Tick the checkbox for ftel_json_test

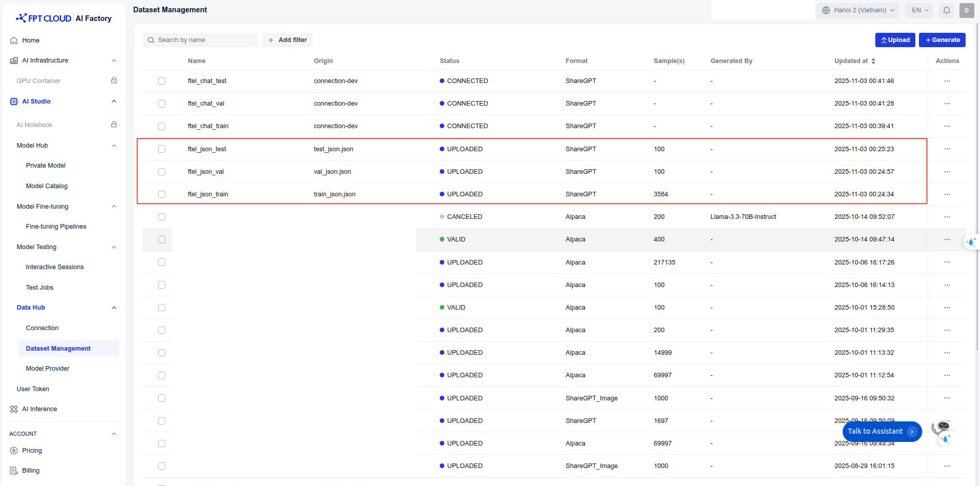pos(162,149)
